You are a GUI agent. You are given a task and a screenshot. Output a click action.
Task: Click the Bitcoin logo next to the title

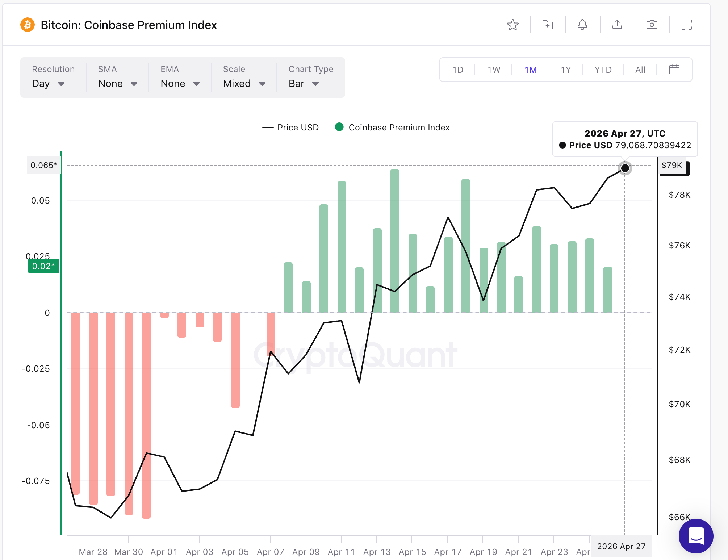click(x=27, y=25)
